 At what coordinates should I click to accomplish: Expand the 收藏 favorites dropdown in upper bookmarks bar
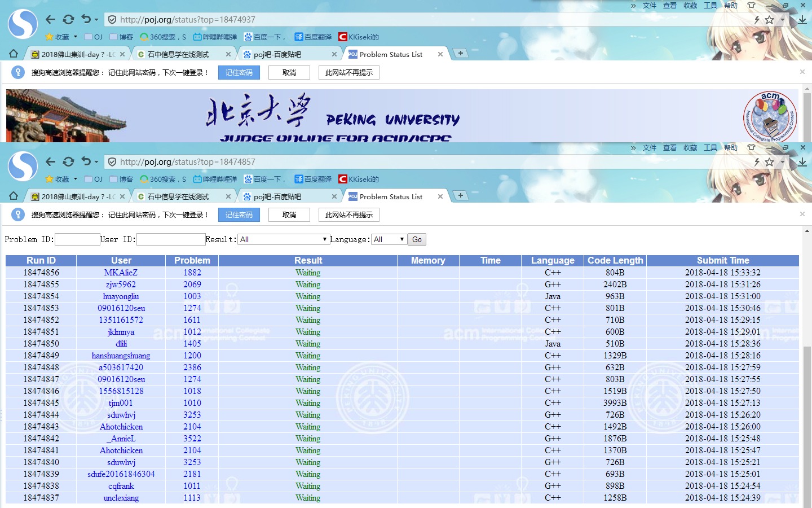[76, 37]
